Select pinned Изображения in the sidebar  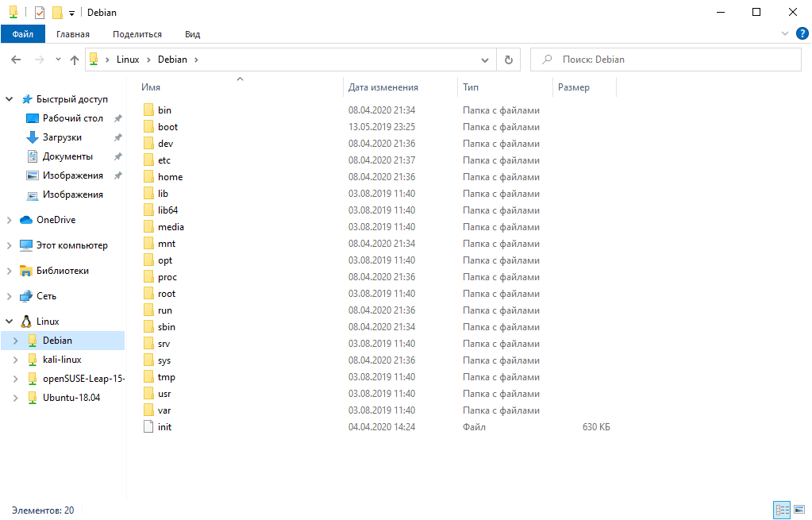[x=73, y=175]
